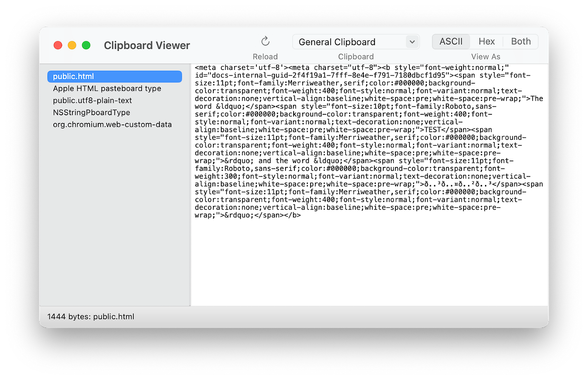Screen dimensions: 588x380
Task: Choose Apple HTML pasteboard type entry
Action: click(107, 89)
